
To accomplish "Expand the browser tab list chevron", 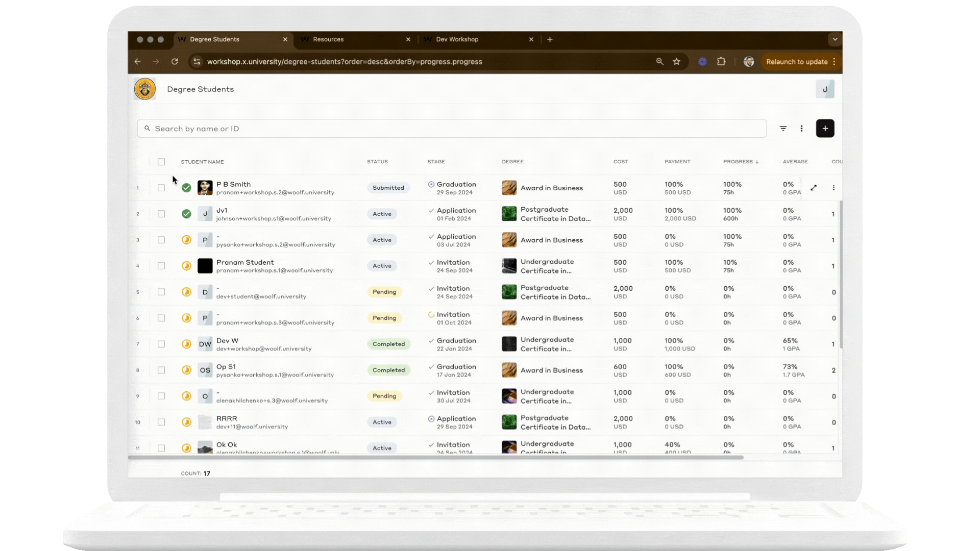I will pos(835,39).
